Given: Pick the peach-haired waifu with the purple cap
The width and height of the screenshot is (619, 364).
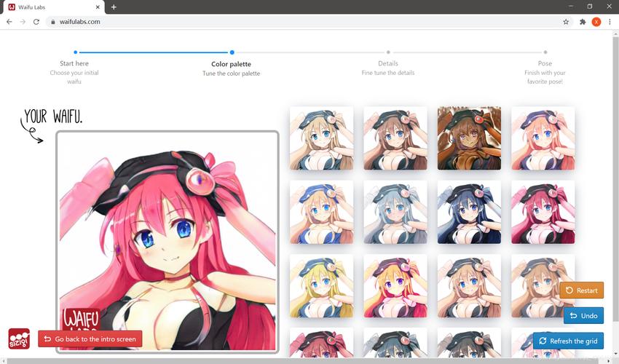Looking at the screenshot, I should [543, 138].
